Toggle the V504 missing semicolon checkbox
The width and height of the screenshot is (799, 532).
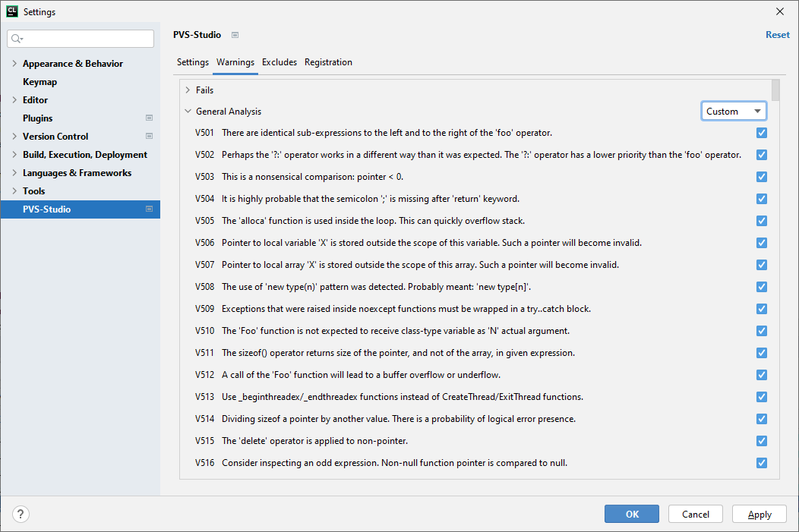pos(762,199)
